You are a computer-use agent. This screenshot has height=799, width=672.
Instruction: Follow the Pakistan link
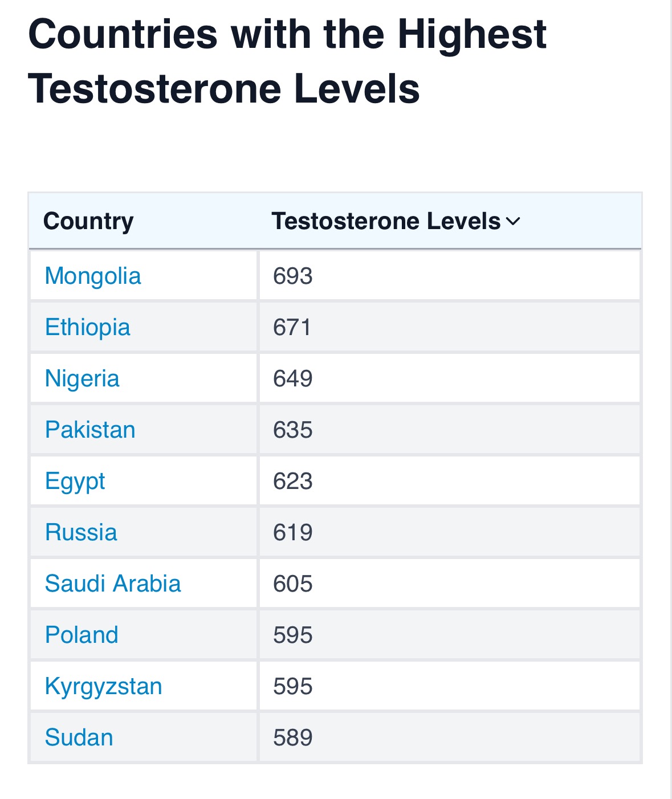[x=90, y=430]
